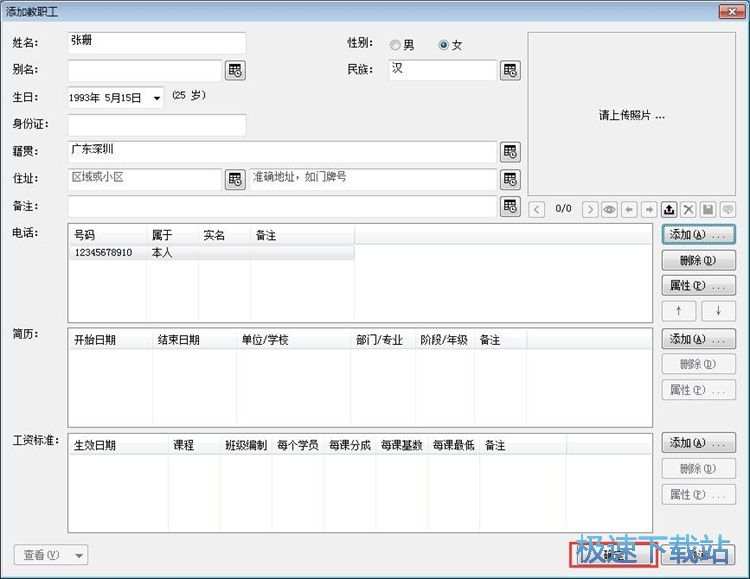
Task: Click the 结束日期 column header
Action: coord(195,340)
